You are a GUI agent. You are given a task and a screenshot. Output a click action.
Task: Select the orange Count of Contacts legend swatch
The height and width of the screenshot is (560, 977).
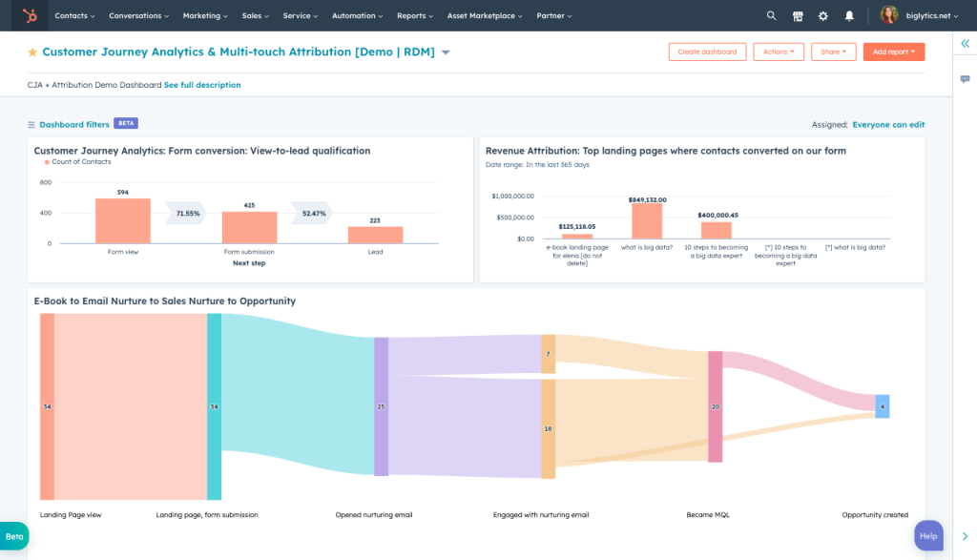click(x=49, y=163)
